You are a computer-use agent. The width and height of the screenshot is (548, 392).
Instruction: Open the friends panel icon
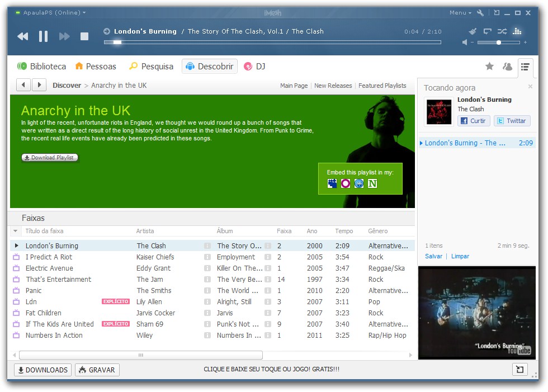click(x=507, y=67)
